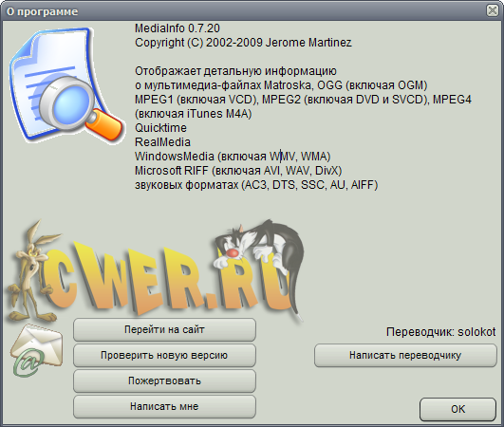
Task: Open the Пожертвовать donate button
Action: point(164,381)
